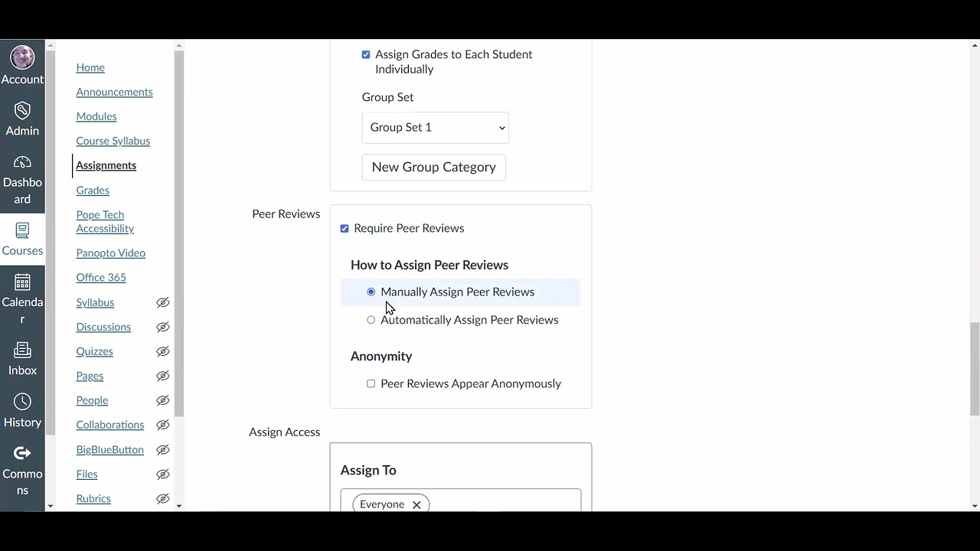Click New Group Category button

coord(433,167)
